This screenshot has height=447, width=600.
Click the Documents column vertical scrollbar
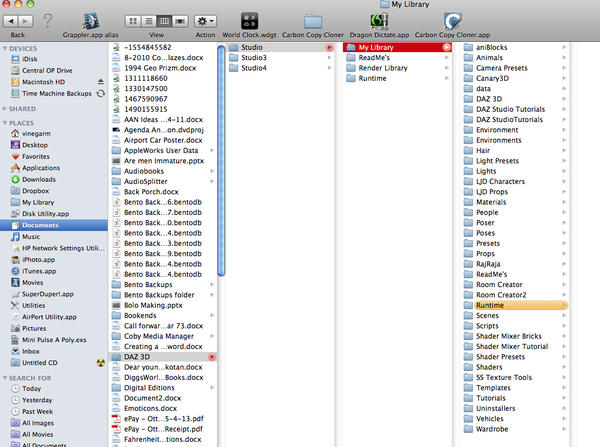click(221, 160)
